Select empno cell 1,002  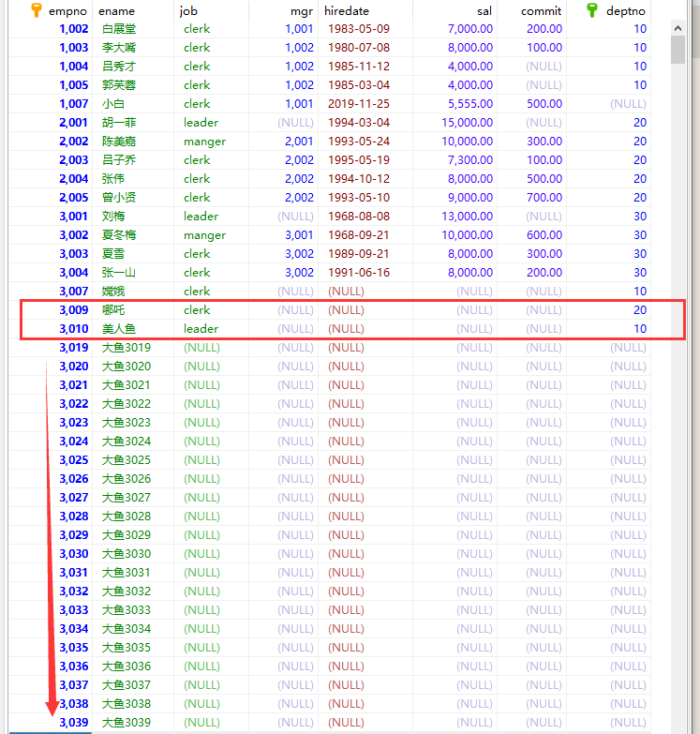pos(51,29)
